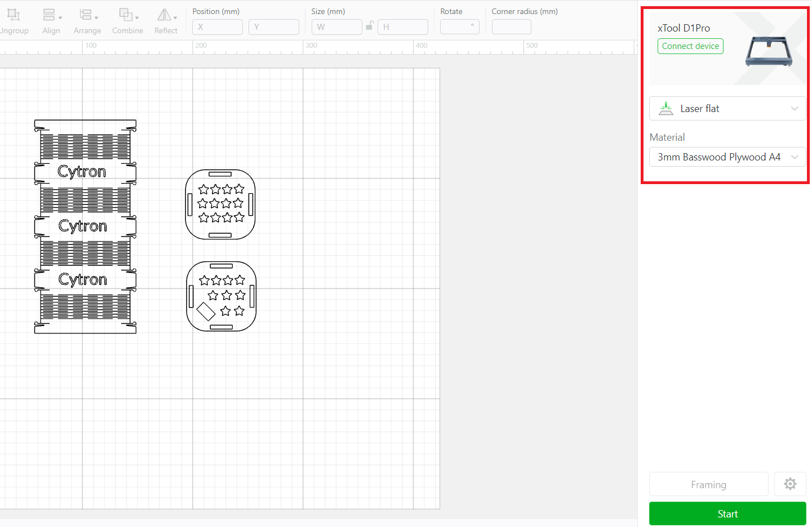Select the lower star panel with diamond shape
This screenshot has height=527, width=812.
221,296
